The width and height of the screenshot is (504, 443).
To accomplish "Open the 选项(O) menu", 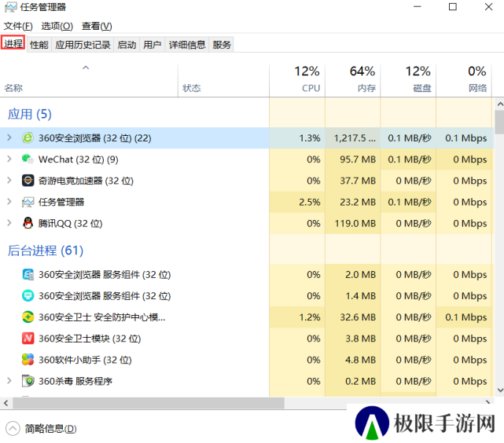I will coord(57,26).
